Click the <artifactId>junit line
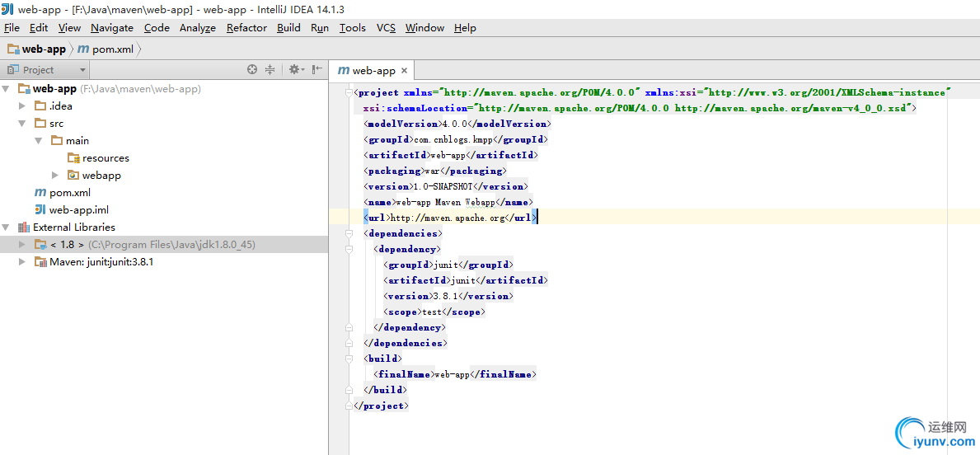The width and height of the screenshot is (980, 455). pos(467,280)
